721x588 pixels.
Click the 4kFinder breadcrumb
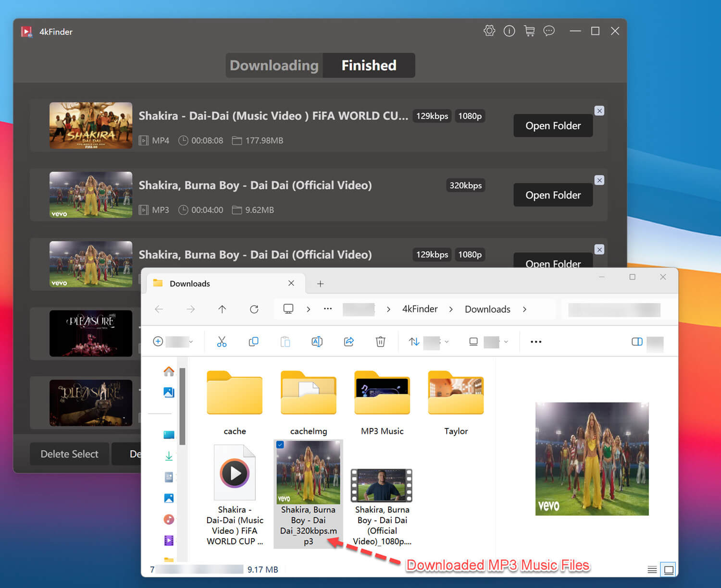tap(420, 309)
